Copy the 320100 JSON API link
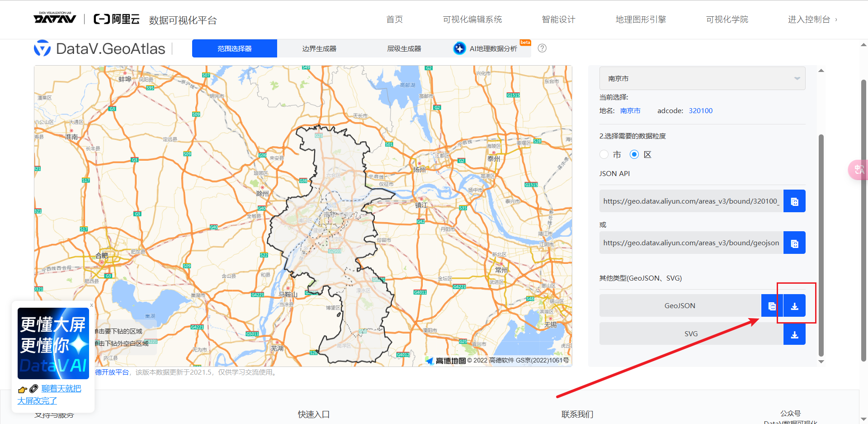The width and height of the screenshot is (868, 424). [x=794, y=201]
